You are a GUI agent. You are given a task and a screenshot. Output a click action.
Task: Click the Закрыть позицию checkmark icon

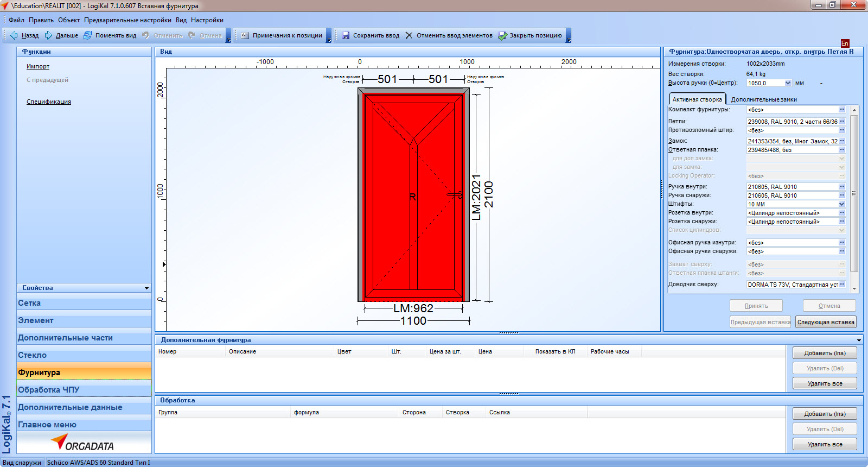tap(502, 35)
